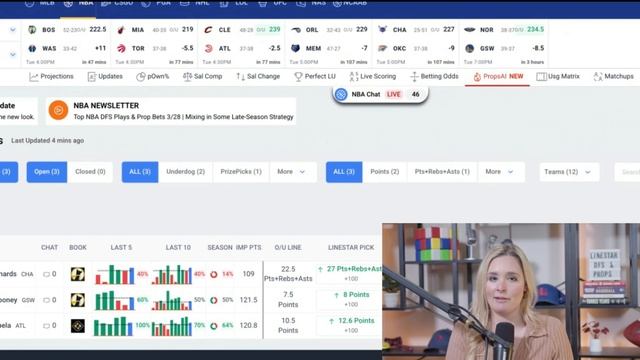Image resolution: width=640 pixels, height=360 pixels.
Task: Click the Orlando Magic logo beside ORL
Action: pos(296,29)
